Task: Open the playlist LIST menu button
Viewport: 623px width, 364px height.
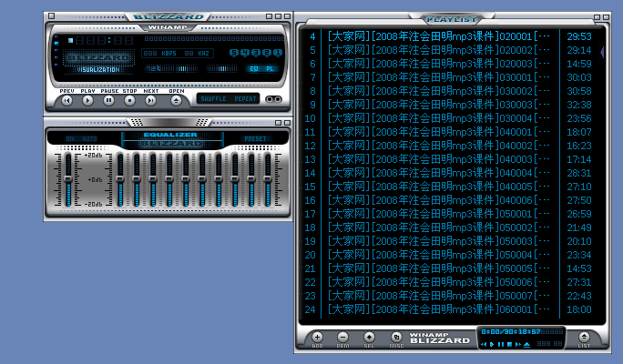Action: tap(584, 338)
